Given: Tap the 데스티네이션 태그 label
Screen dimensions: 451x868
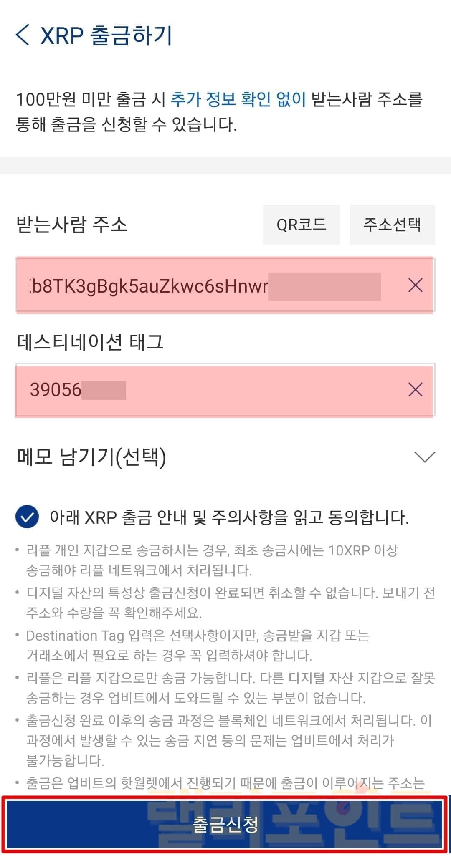Looking at the screenshot, I should pos(90,342).
